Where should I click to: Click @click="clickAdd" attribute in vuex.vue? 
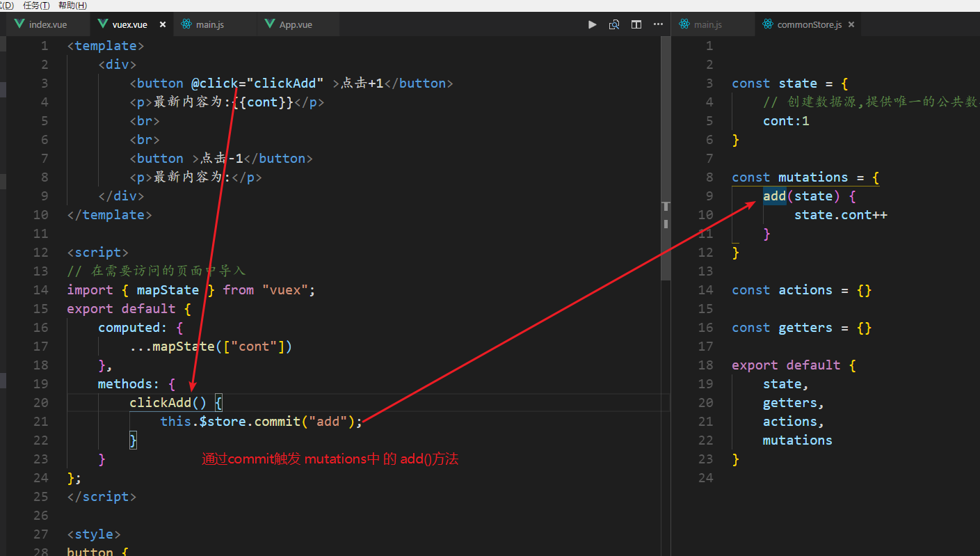click(258, 84)
